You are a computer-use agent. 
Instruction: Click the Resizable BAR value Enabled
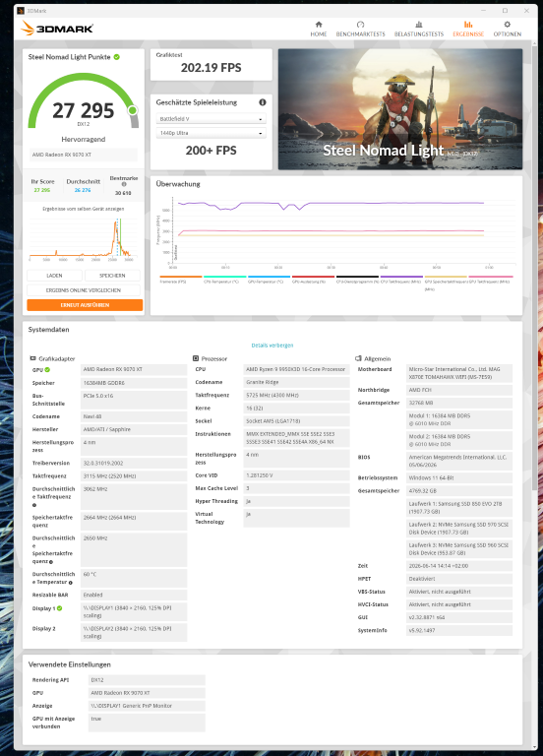(x=134, y=596)
